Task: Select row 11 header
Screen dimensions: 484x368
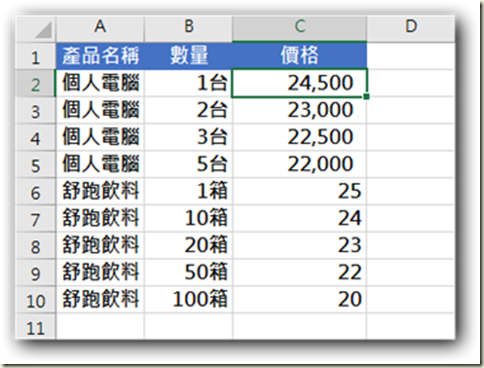Action: (36, 327)
